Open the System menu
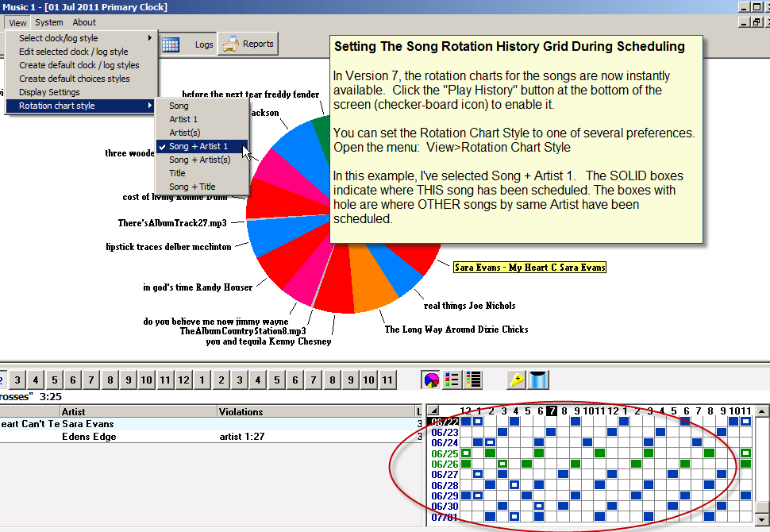 48,21
